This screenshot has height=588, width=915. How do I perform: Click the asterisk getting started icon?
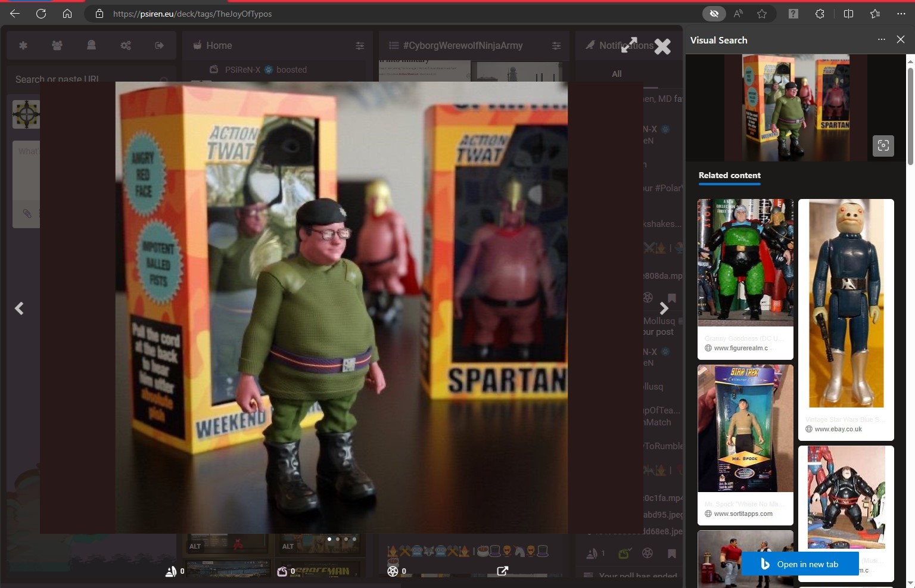[x=23, y=45]
